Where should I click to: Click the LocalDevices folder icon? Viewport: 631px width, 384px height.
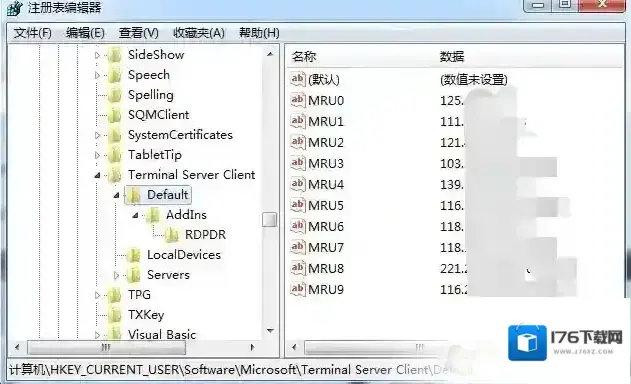tap(134, 255)
